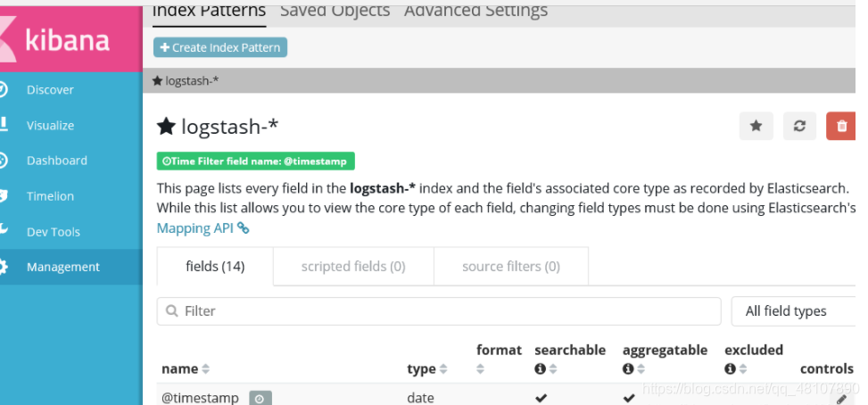Select the scripted fields (0) tab

pyautogui.click(x=353, y=266)
